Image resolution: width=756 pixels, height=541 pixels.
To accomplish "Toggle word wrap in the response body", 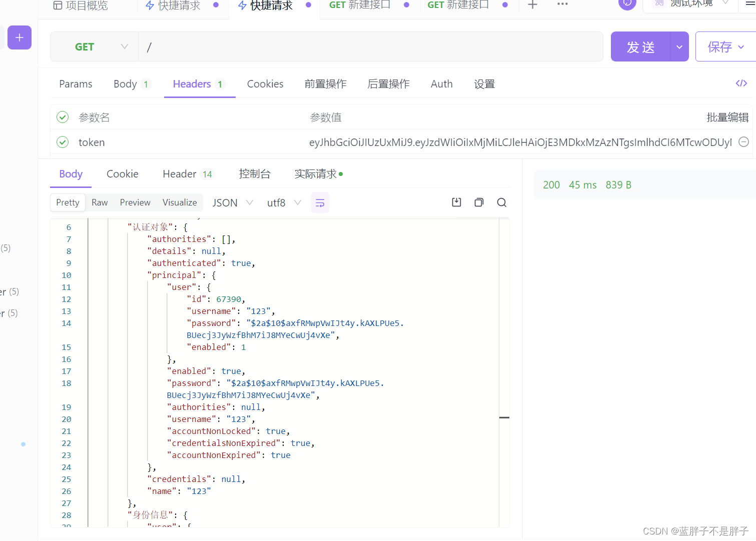I will coord(320,202).
